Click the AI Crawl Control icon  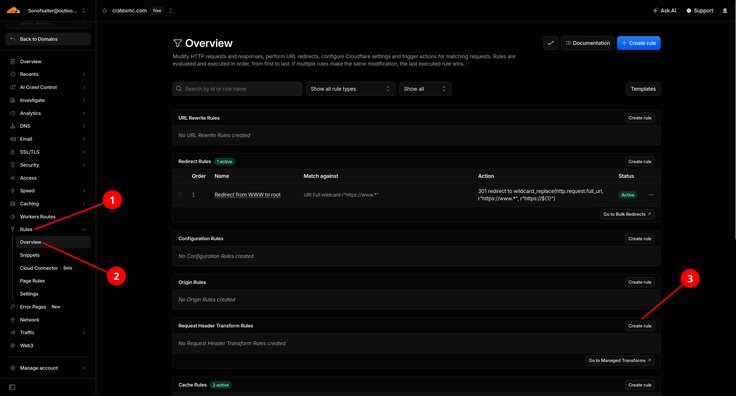click(x=13, y=87)
